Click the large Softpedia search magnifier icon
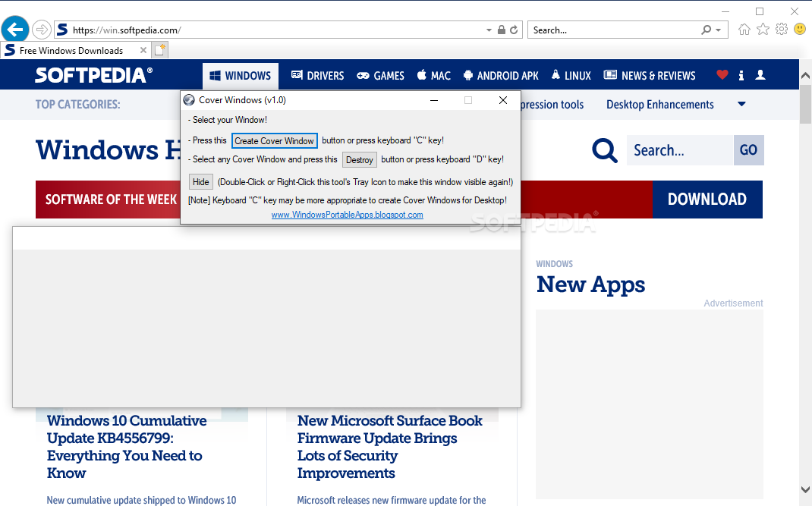The height and width of the screenshot is (506, 812). (605, 151)
